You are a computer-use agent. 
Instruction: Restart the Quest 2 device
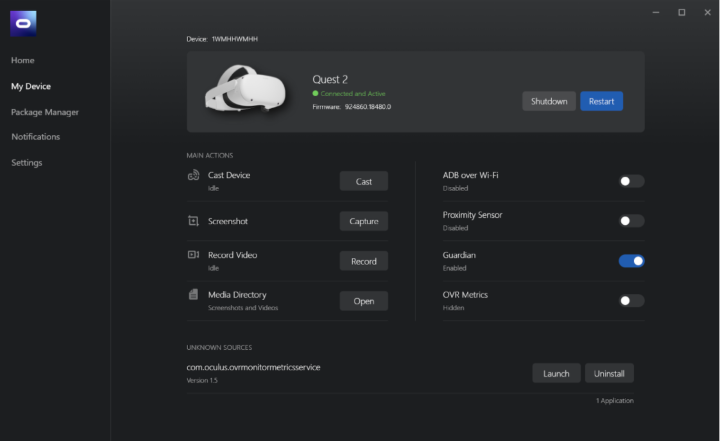pos(601,101)
